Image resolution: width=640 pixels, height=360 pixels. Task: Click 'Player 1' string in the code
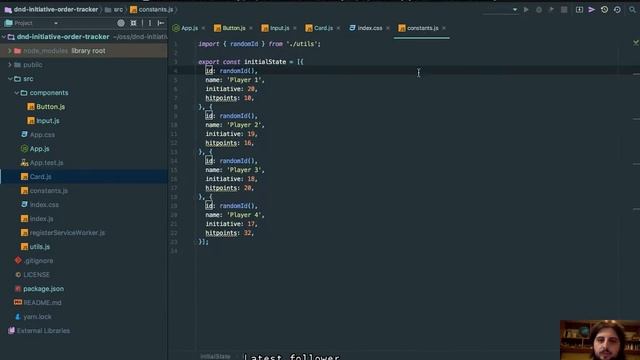click(x=245, y=80)
